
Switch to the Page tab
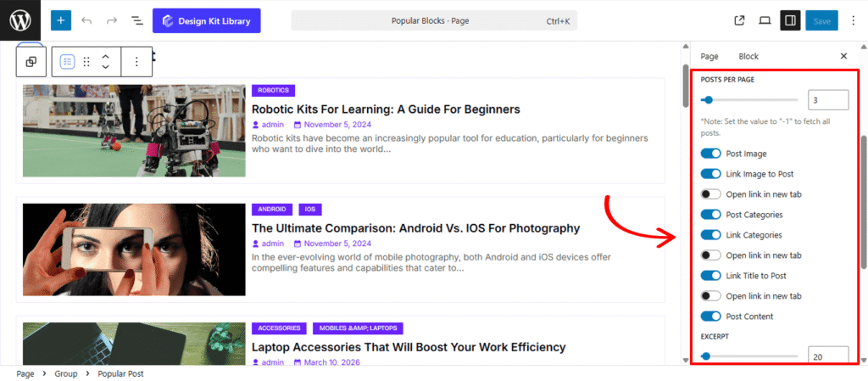(x=709, y=56)
